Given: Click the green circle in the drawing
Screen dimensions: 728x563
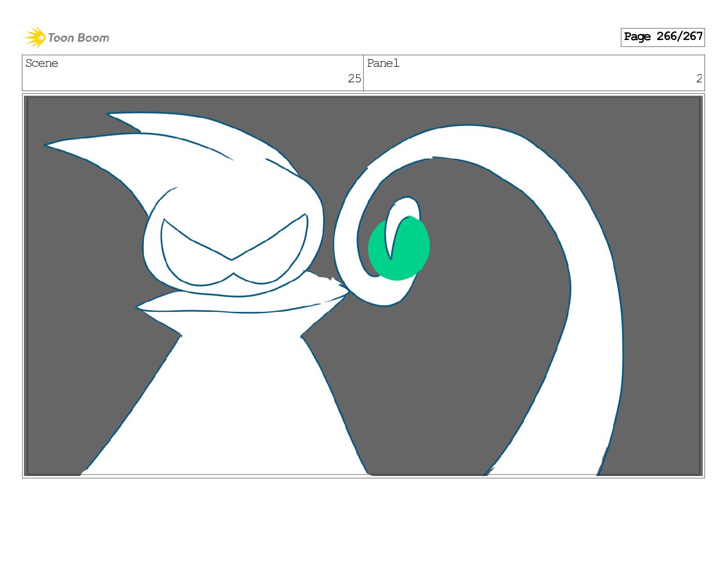Looking at the screenshot, I should 399,248.
